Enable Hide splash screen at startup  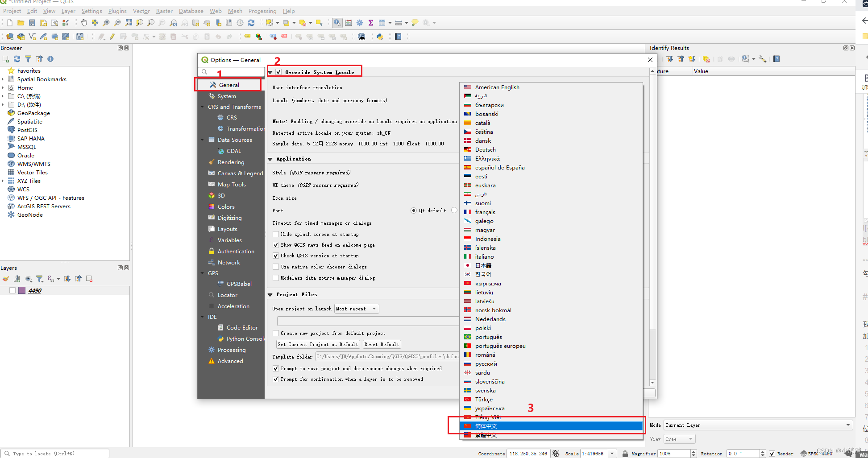click(276, 234)
